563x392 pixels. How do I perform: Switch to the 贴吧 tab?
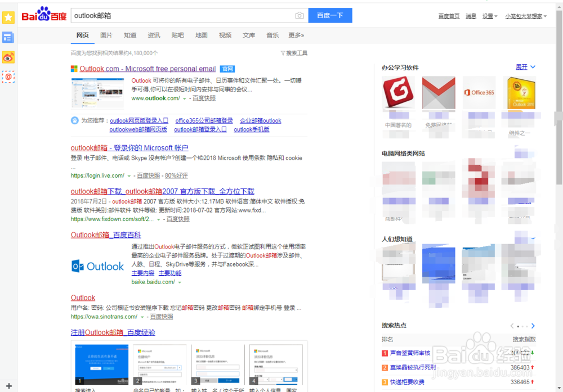coord(177,35)
